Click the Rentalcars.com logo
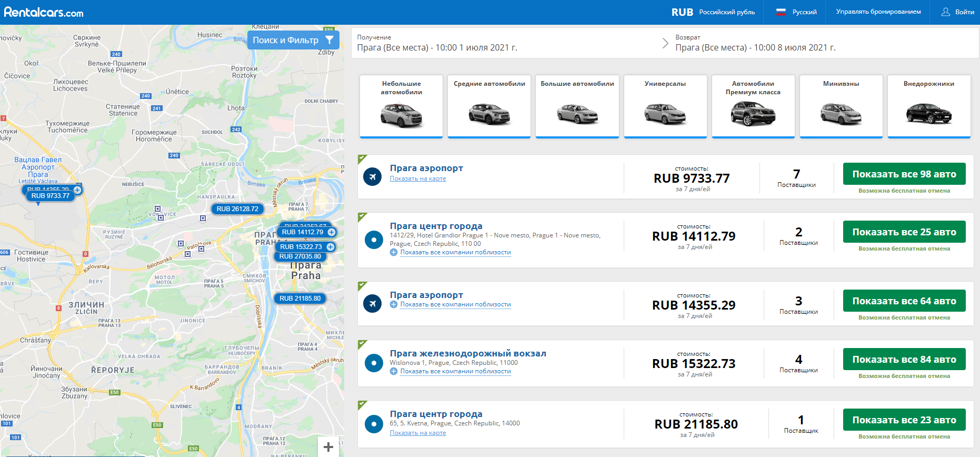 [x=44, y=12]
